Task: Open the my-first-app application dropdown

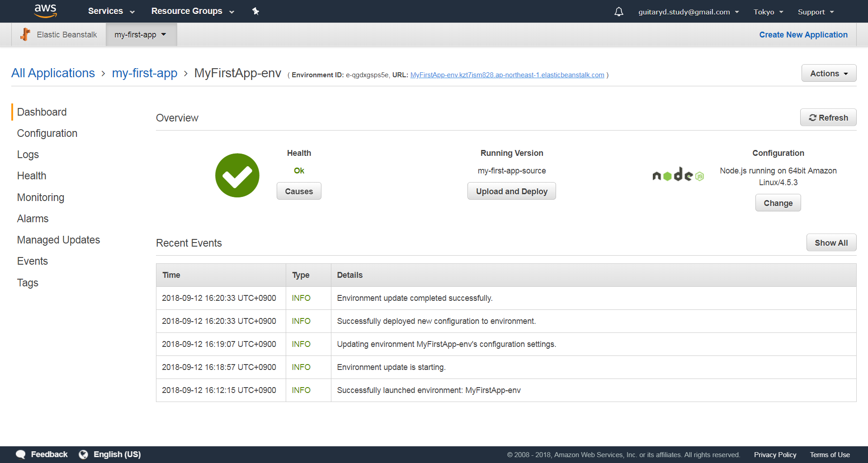Action: (x=141, y=35)
